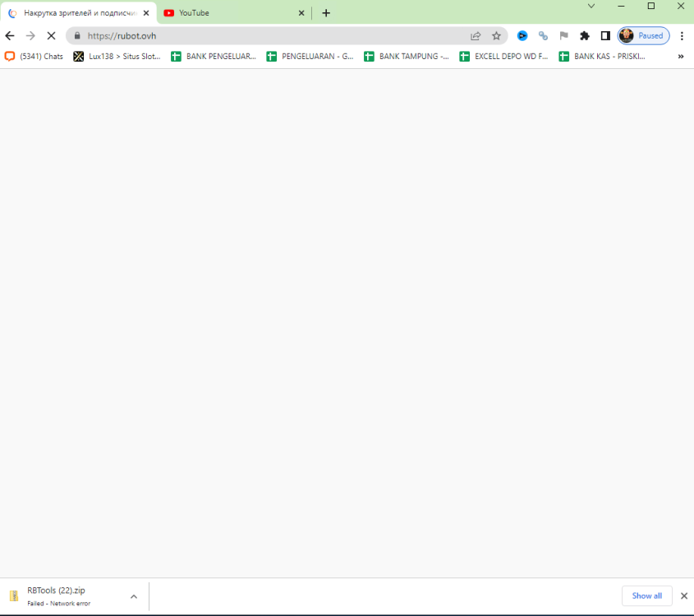Screen dimensions: 694x616
Task: Switch to the YouTube tab
Action: (230, 12)
